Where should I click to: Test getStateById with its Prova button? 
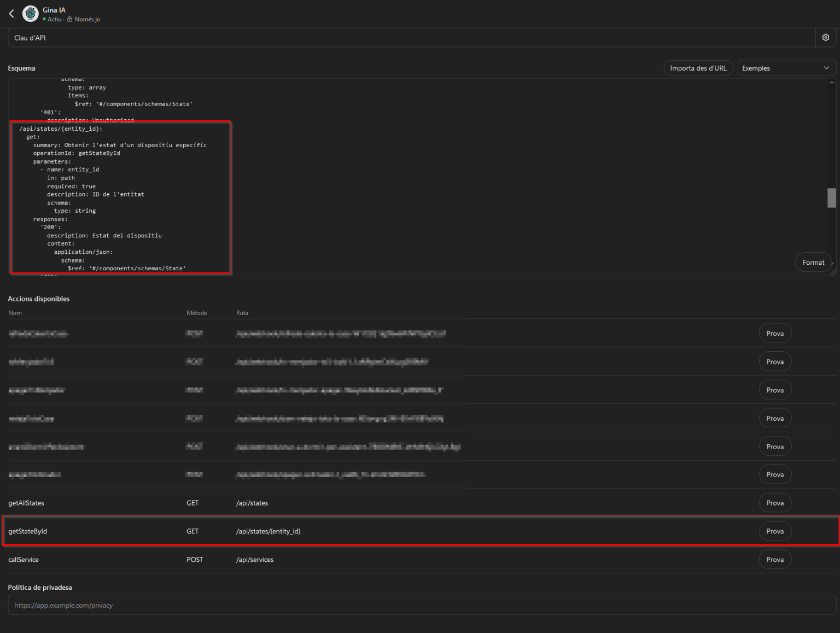pyautogui.click(x=775, y=531)
